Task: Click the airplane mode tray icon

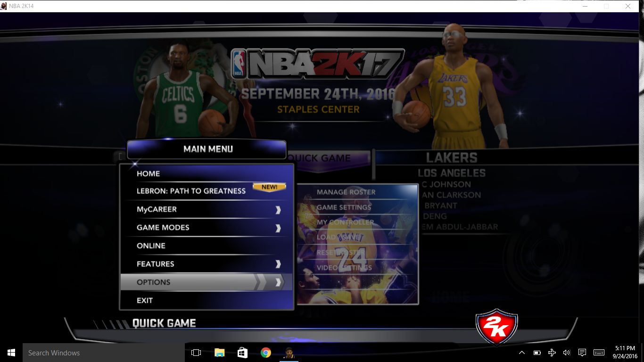Action: (x=552, y=353)
